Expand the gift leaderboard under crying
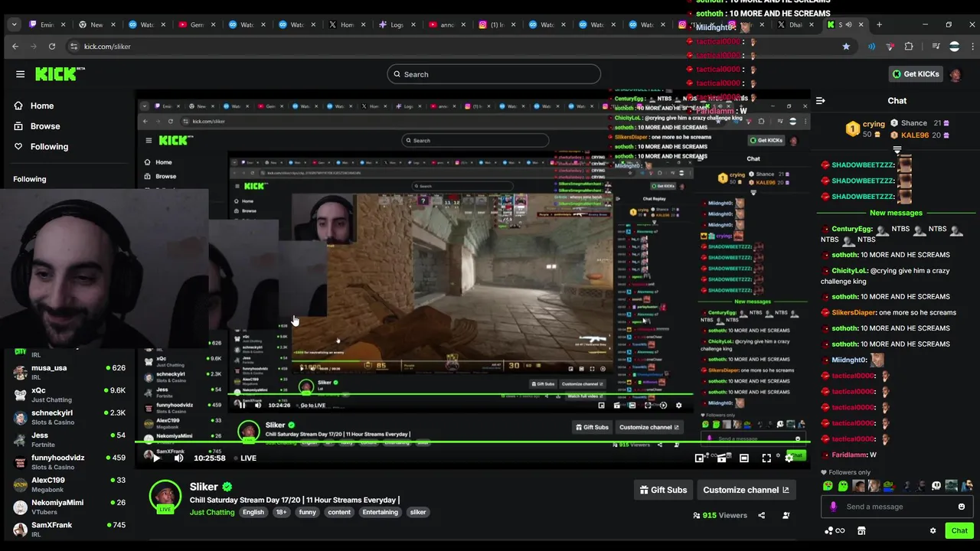Image resolution: width=980 pixels, height=551 pixels. [897, 151]
